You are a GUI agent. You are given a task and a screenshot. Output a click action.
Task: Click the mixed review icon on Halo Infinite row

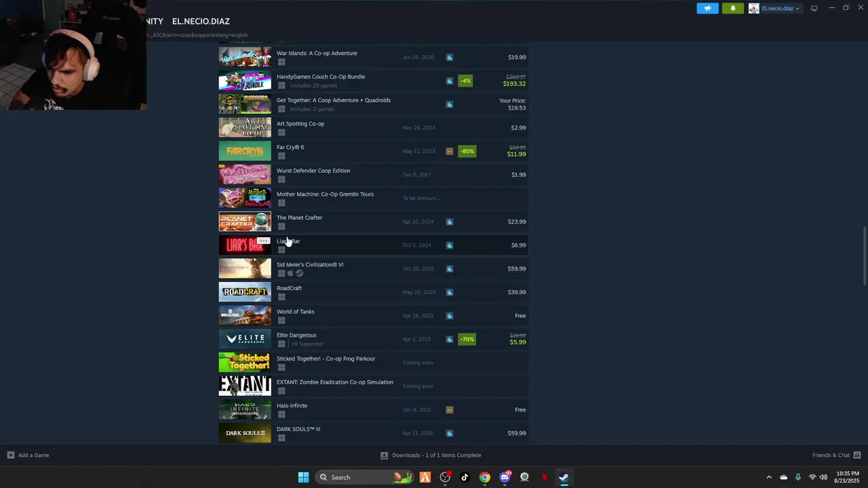pyautogui.click(x=450, y=409)
